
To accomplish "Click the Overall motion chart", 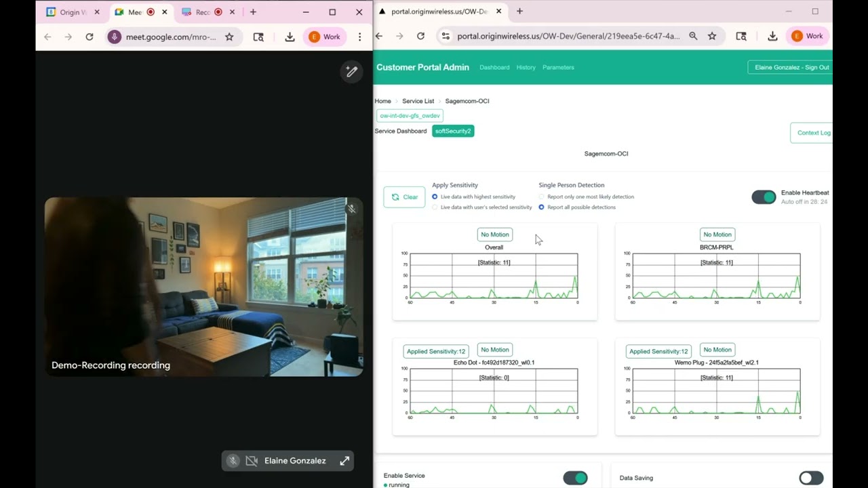I will coord(494,276).
